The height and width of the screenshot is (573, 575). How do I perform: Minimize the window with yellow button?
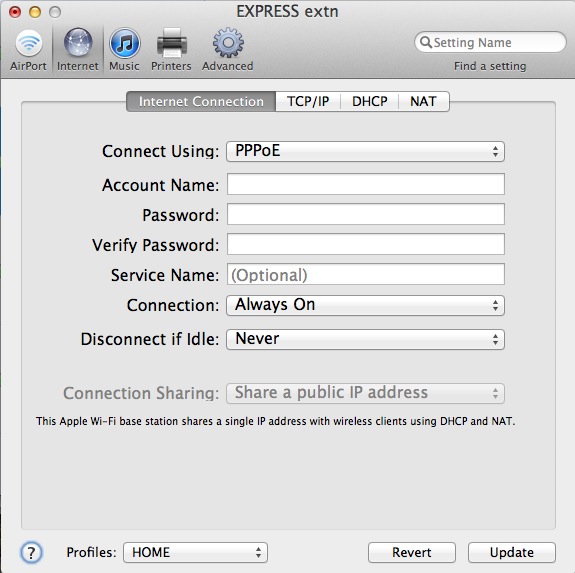35,12
